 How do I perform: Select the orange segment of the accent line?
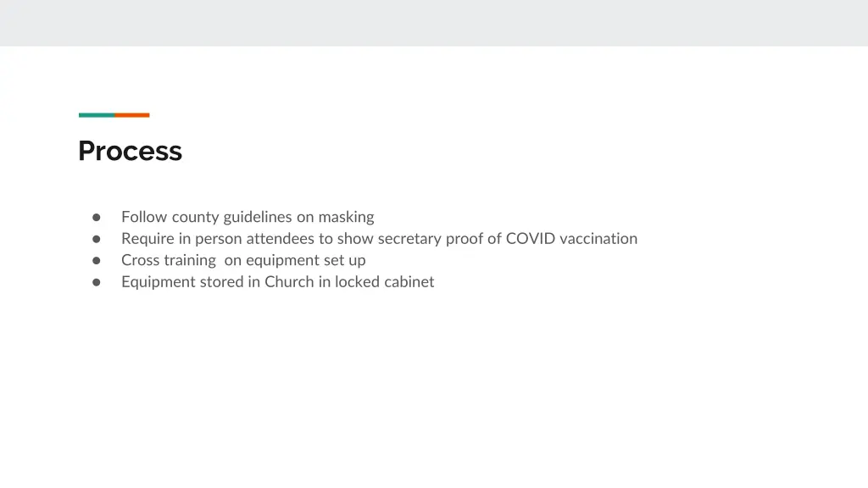131,115
